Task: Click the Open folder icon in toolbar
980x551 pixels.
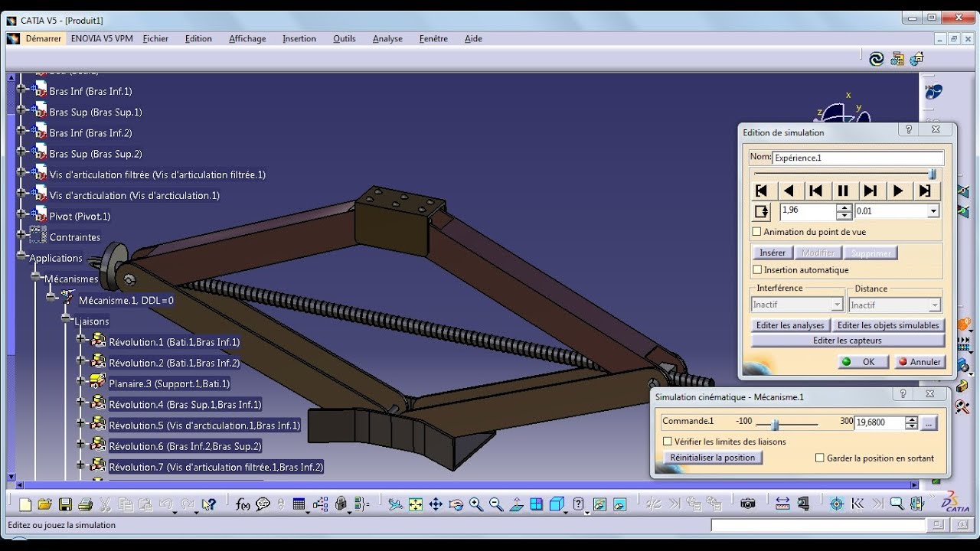Action: [44, 504]
